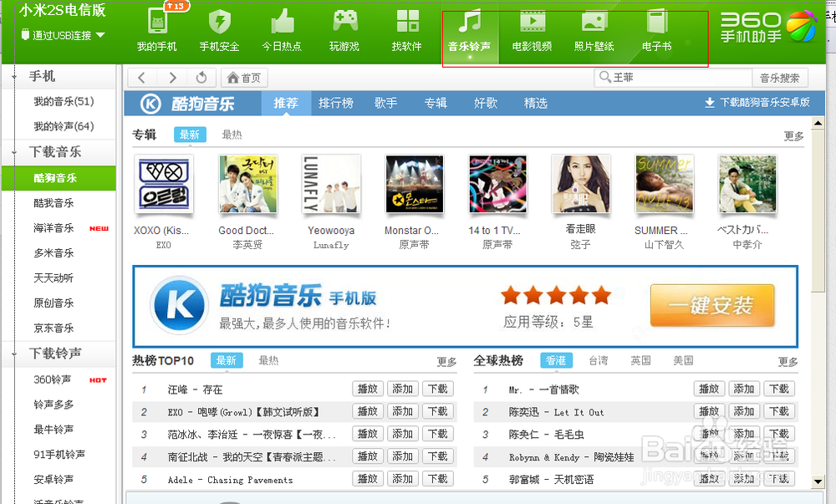This screenshot has height=504, width=836.
Task: Open 玩游戏 gamepad icon
Action: click(x=345, y=21)
